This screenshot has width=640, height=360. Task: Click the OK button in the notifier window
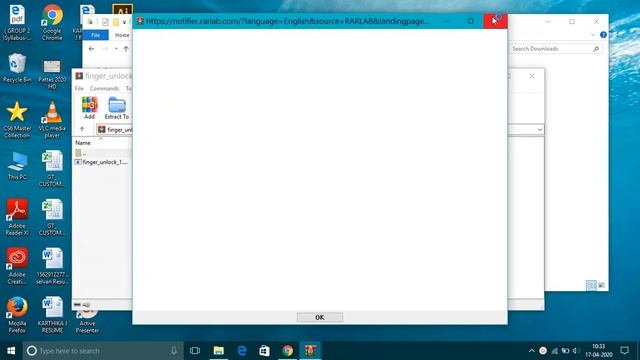coord(320,317)
